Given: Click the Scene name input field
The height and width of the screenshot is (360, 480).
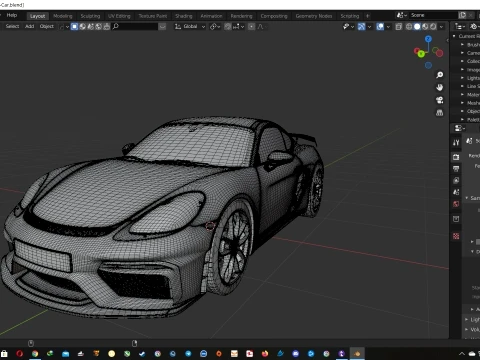Looking at the screenshot, I should point(433,15).
